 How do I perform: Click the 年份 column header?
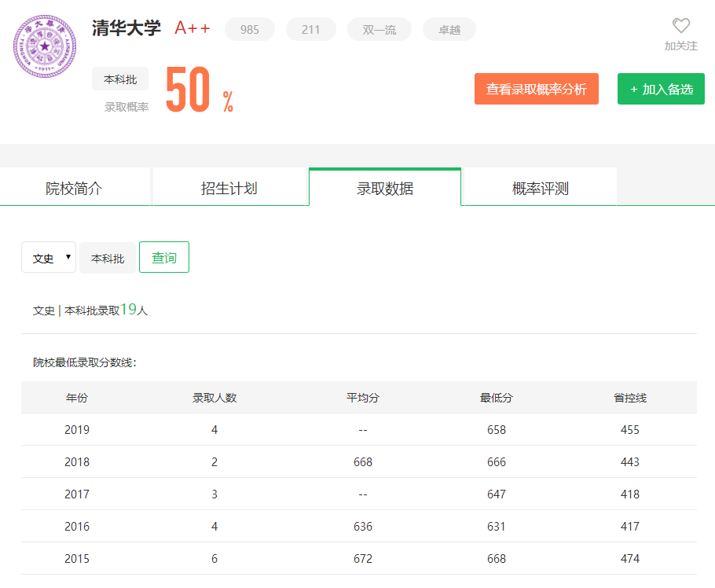(77, 398)
